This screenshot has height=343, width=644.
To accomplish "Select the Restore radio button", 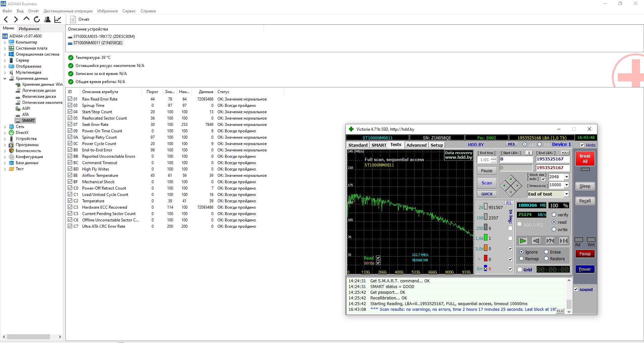I will (546, 259).
